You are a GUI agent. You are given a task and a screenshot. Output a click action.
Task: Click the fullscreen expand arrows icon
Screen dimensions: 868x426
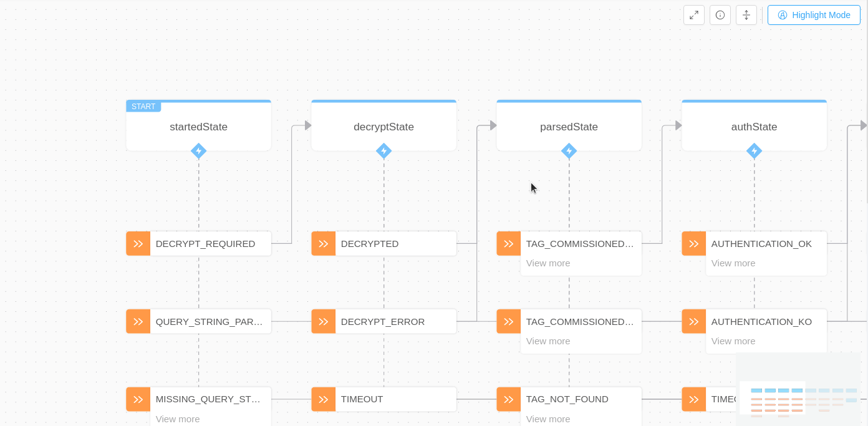click(x=694, y=15)
